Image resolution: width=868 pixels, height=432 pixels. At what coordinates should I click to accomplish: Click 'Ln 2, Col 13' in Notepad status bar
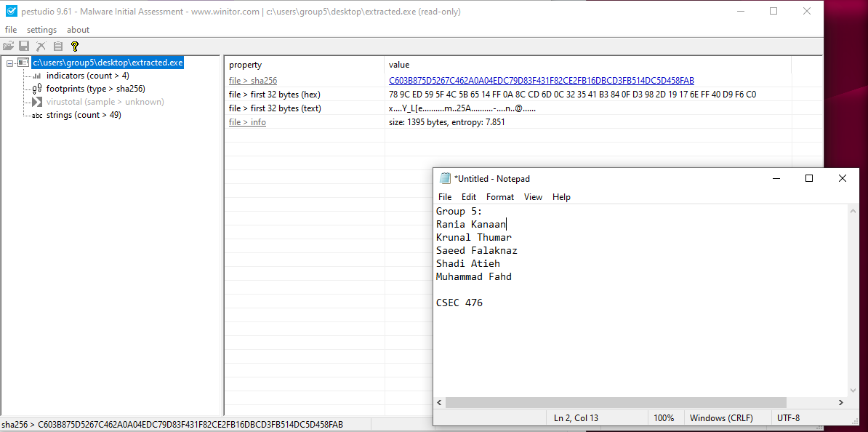(x=576, y=418)
